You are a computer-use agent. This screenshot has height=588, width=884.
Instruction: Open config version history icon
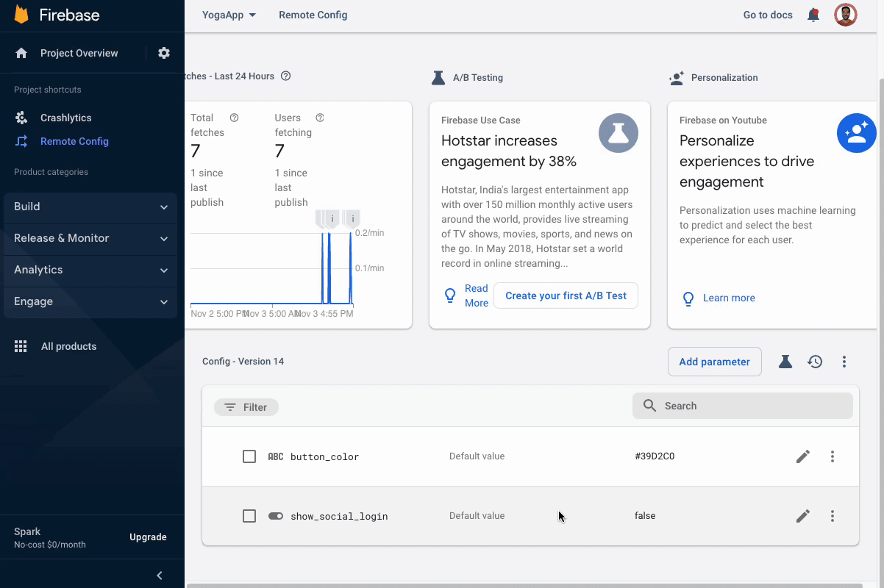point(815,362)
